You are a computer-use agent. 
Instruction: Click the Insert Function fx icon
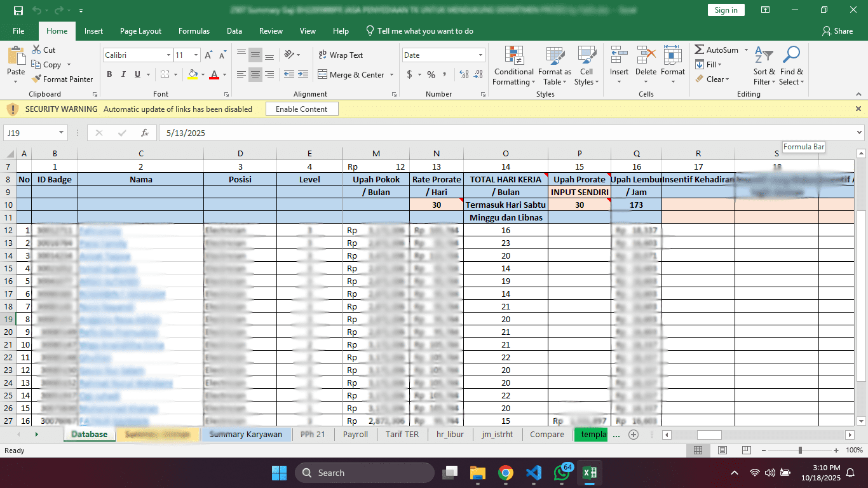point(145,133)
